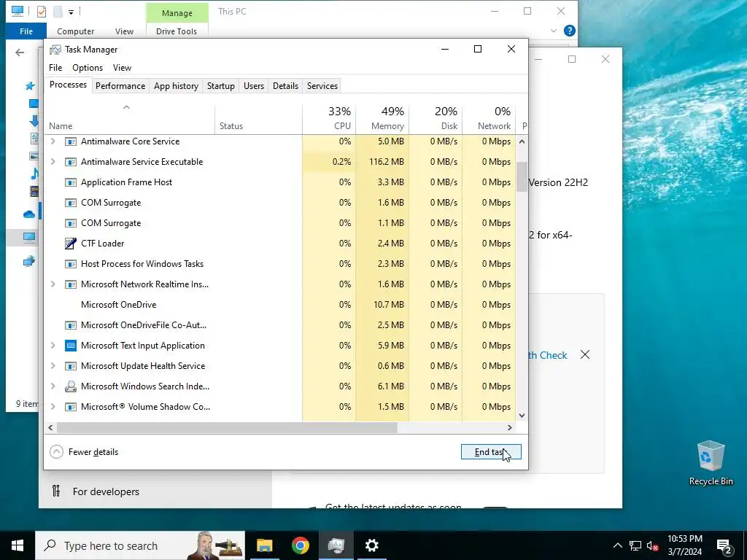The image size is (747, 560).
Task: Click the OneDrive cloud icon in File Explorer sidebar
Action: (29, 215)
